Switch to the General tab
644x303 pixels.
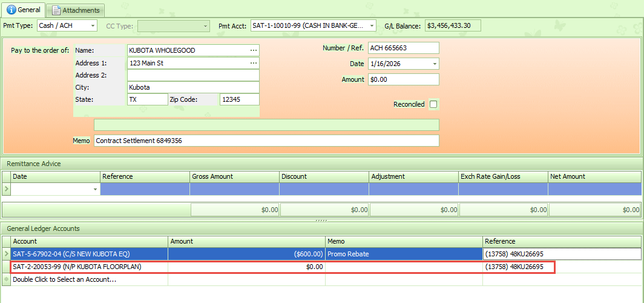22,10
